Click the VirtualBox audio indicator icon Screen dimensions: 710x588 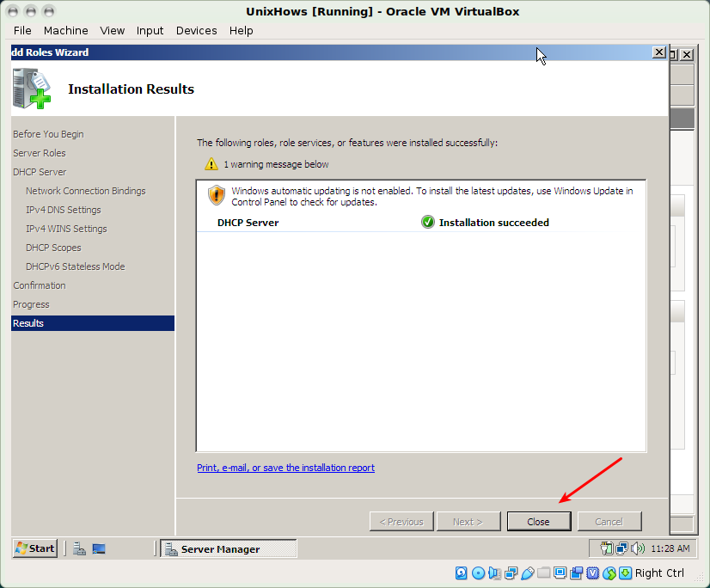[x=494, y=573]
